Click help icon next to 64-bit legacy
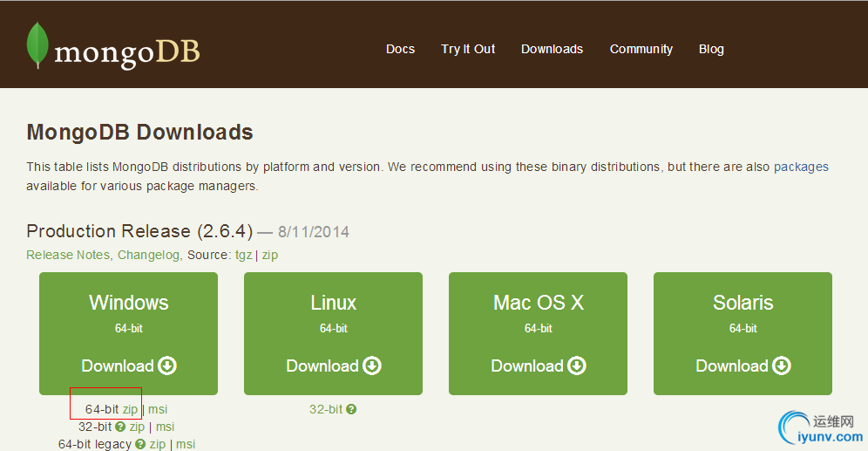Viewport: 868px width, 451px height. click(140, 444)
